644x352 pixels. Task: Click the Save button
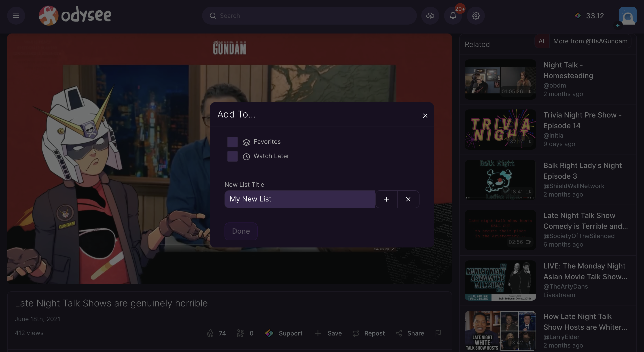[x=328, y=333]
